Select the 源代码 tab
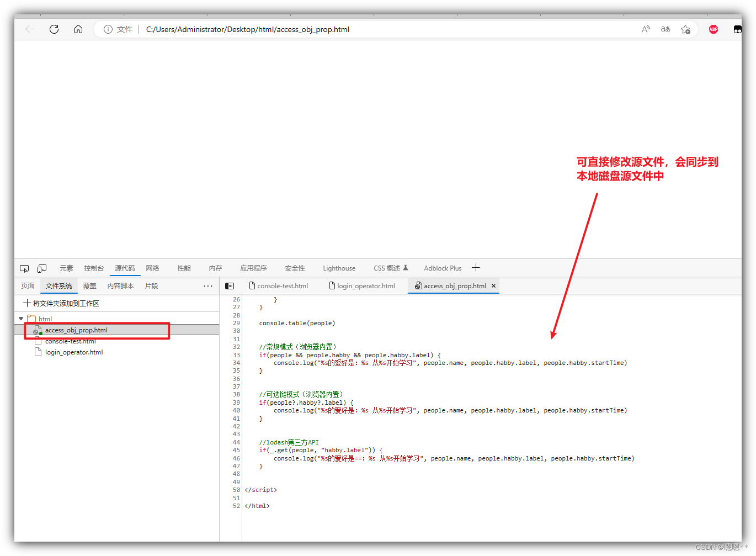Viewport: 756px width, 556px height. click(x=125, y=268)
